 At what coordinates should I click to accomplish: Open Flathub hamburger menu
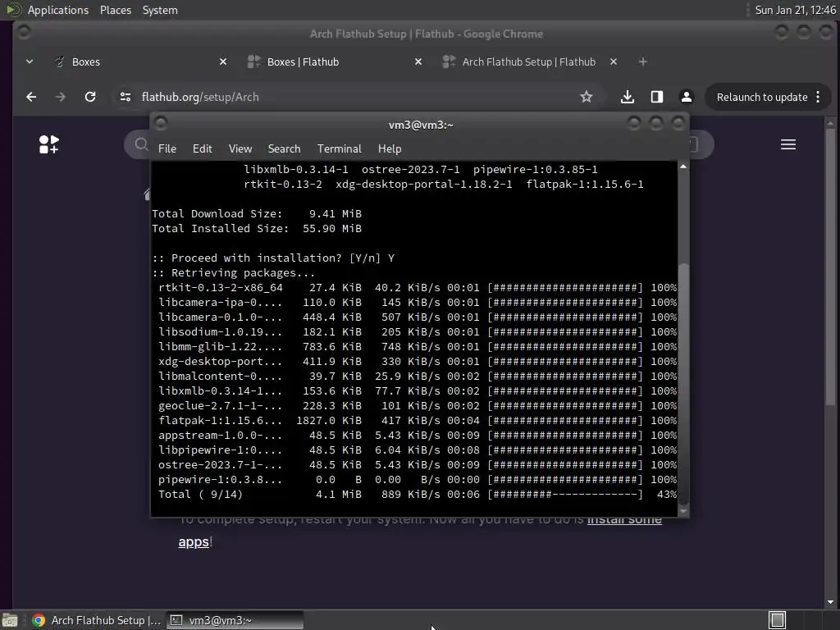pyautogui.click(x=788, y=144)
